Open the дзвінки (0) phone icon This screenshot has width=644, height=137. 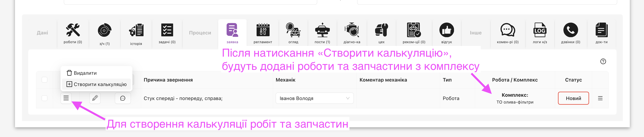(x=570, y=30)
